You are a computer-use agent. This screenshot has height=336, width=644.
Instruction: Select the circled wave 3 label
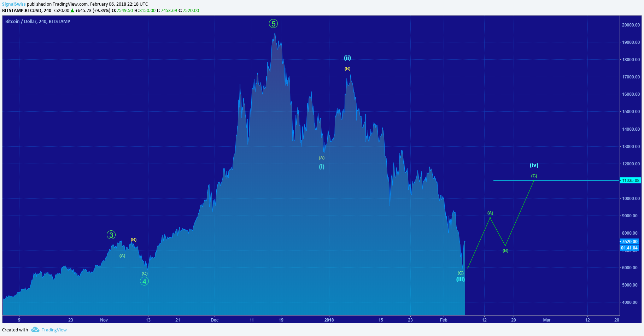[111, 235]
